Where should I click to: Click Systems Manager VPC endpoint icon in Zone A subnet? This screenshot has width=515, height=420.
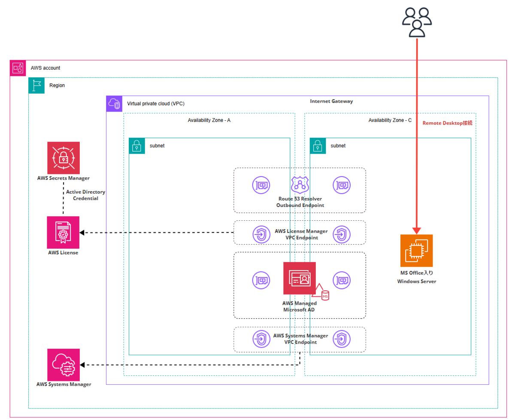[x=261, y=339]
